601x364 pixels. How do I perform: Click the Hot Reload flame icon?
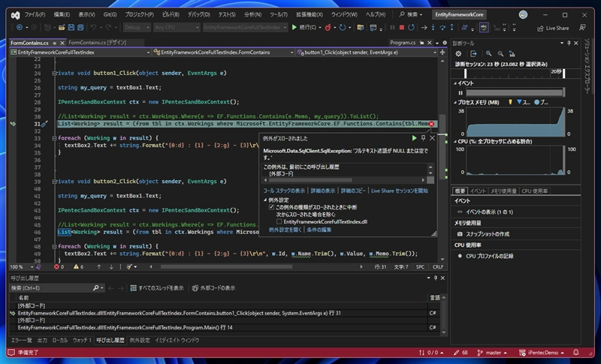328,28
